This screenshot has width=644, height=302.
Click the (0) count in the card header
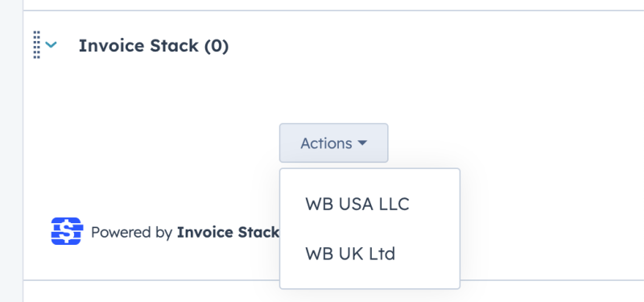point(217,46)
